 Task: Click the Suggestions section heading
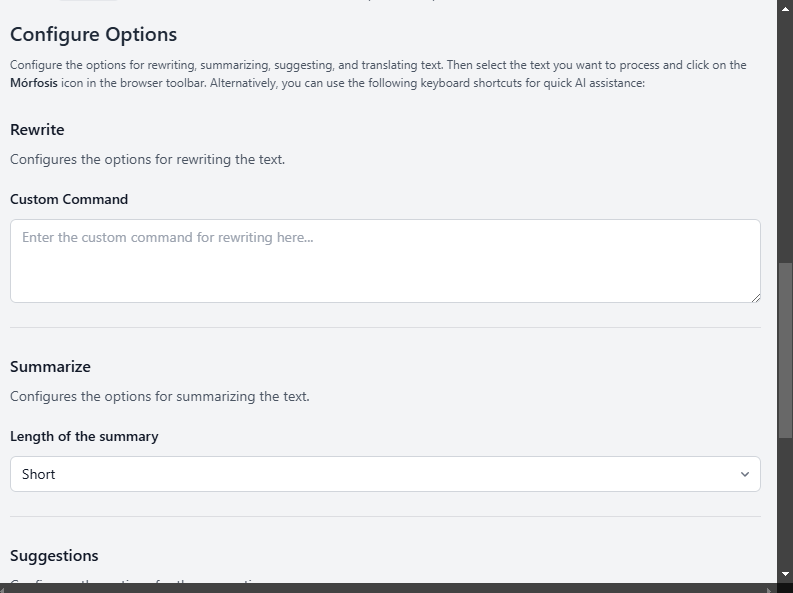(x=54, y=556)
